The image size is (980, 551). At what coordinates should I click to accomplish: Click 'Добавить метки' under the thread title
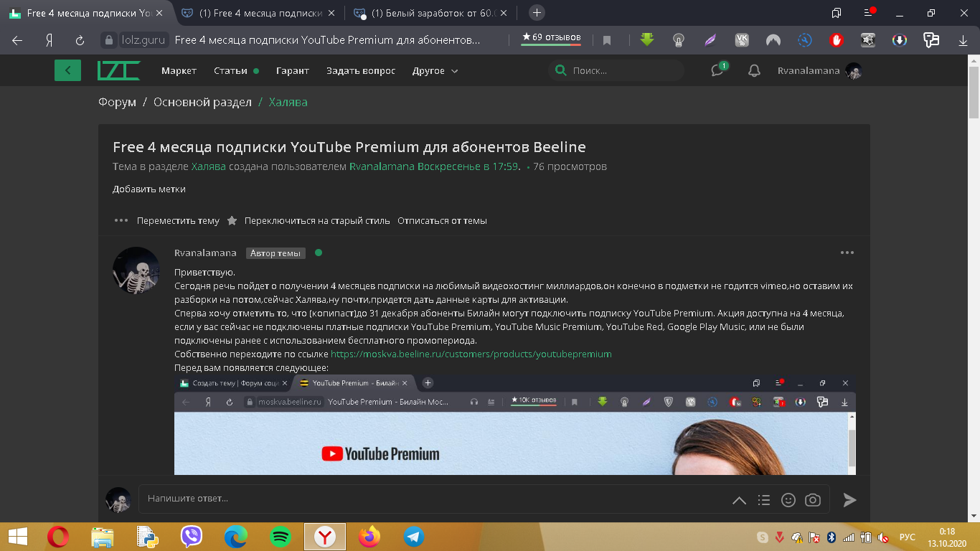[x=149, y=189]
